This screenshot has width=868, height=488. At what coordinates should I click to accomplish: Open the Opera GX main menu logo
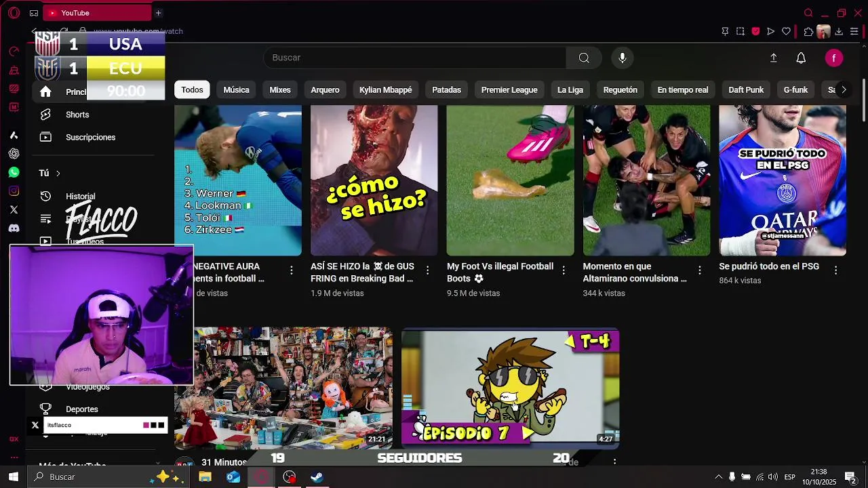tap(14, 13)
